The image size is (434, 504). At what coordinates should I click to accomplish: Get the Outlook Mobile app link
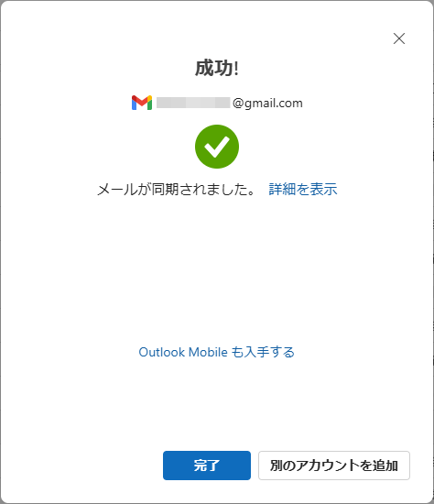[x=216, y=352]
